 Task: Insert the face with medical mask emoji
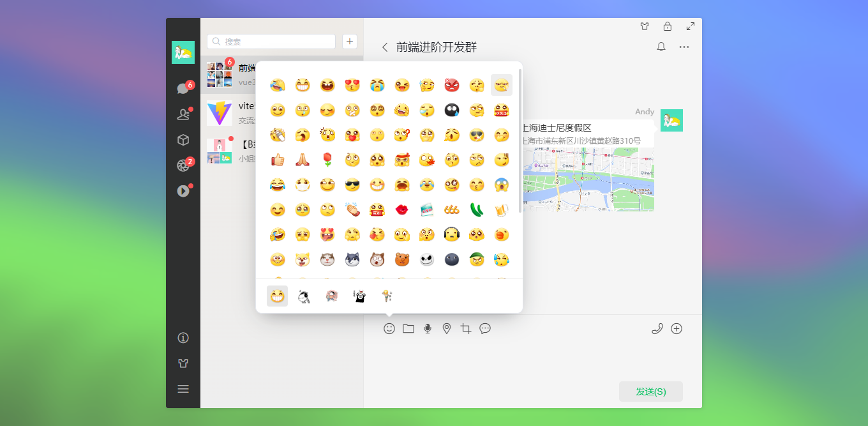click(x=302, y=185)
